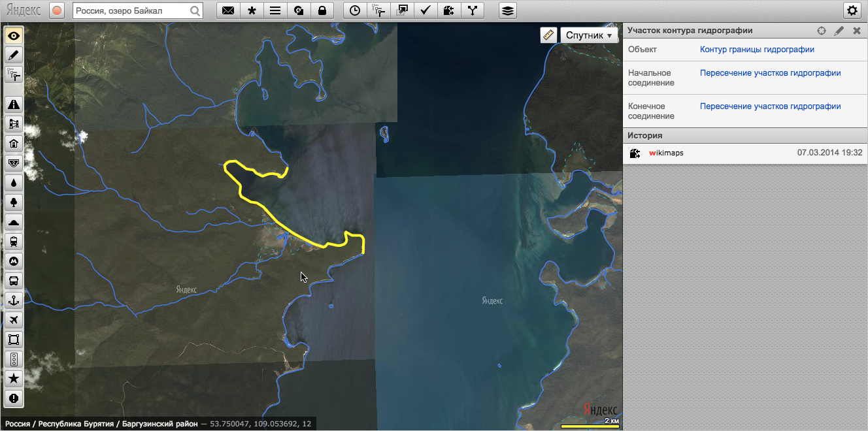Close the Участок контура гидрографии panel
868x431 pixels.
coord(857,31)
